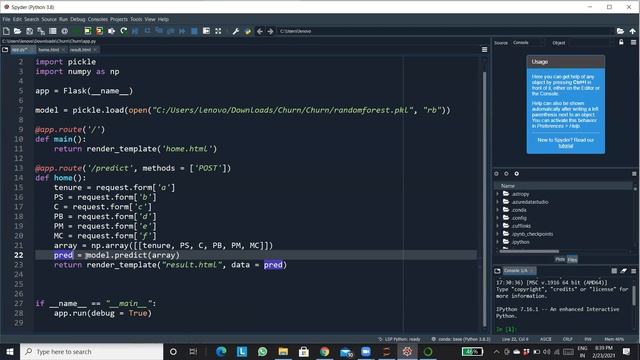Click the Debug file icon
This screenshot has width=640, height=360.
(x=135, y=31)
